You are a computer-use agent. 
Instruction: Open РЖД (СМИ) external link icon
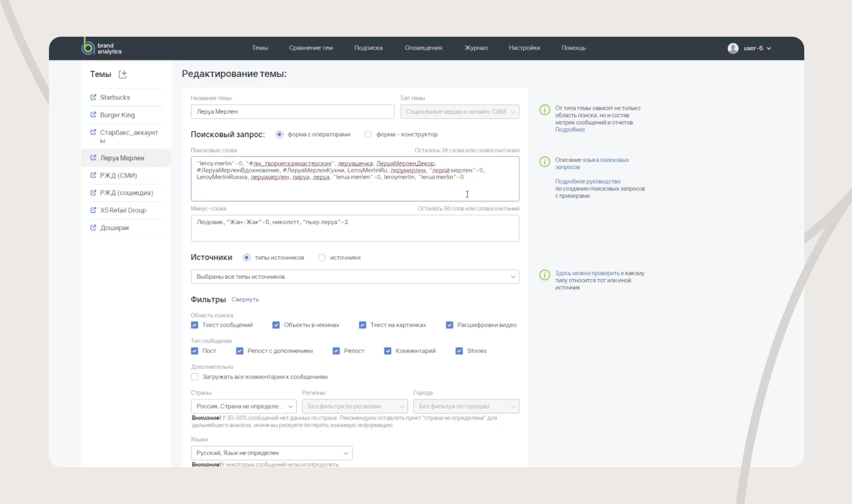(94, 176)
